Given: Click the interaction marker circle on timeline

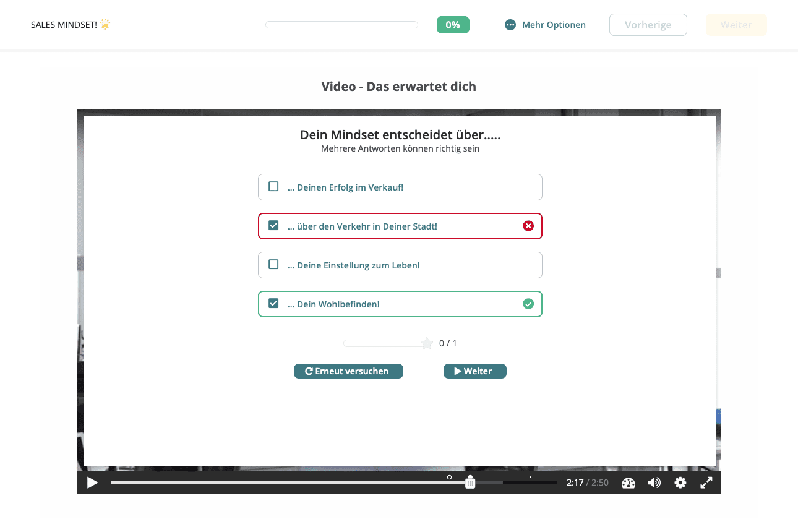Looking at the screenshot, I should pos(450,477).
